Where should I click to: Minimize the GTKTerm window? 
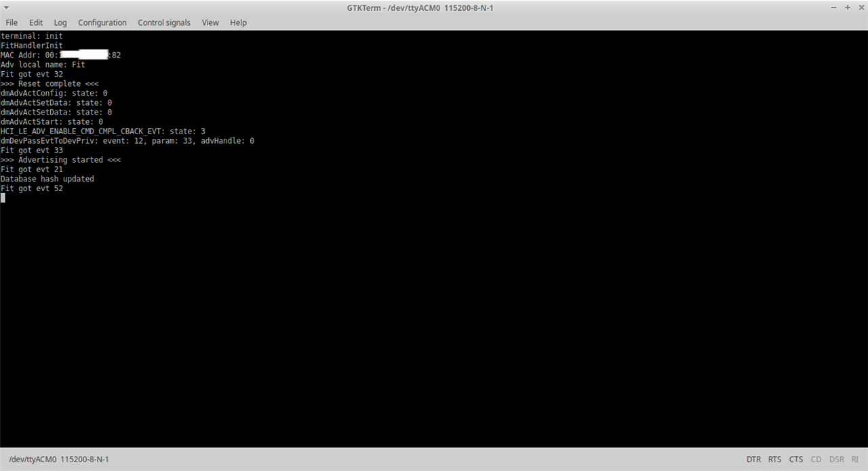(x=834, y=7)
